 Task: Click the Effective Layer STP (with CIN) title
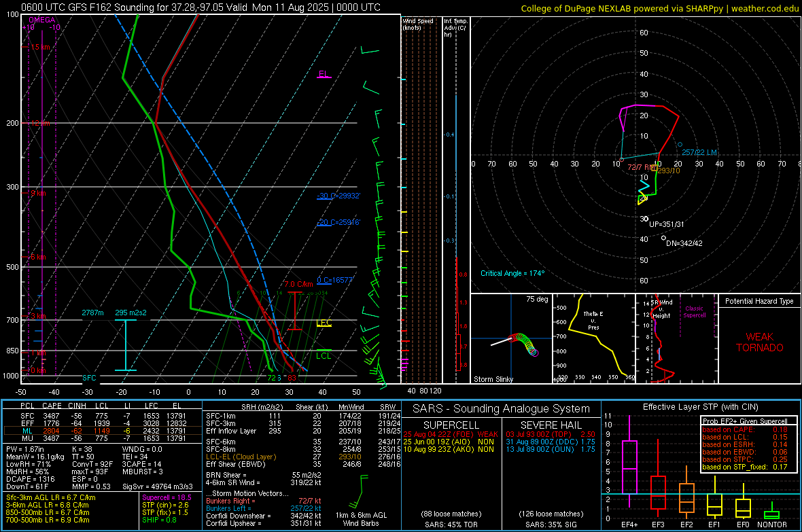click(x=701, y=407)
